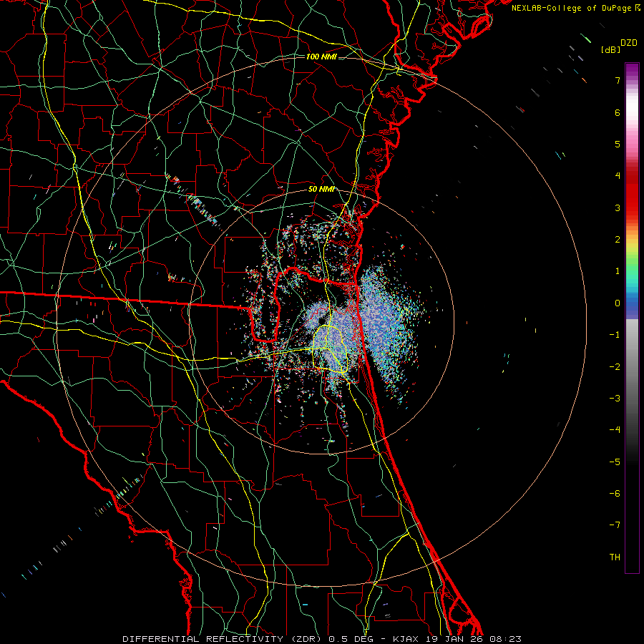Screen dimensions: 644x644
Task: Click the ZDR color scale bar
Action: [632, 318]
